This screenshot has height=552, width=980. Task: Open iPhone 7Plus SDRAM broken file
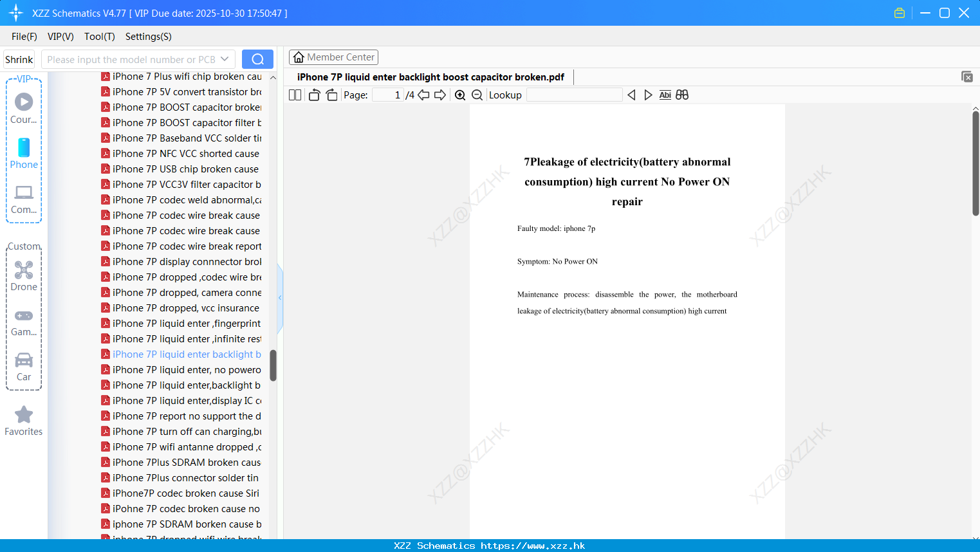pos(181,463)
